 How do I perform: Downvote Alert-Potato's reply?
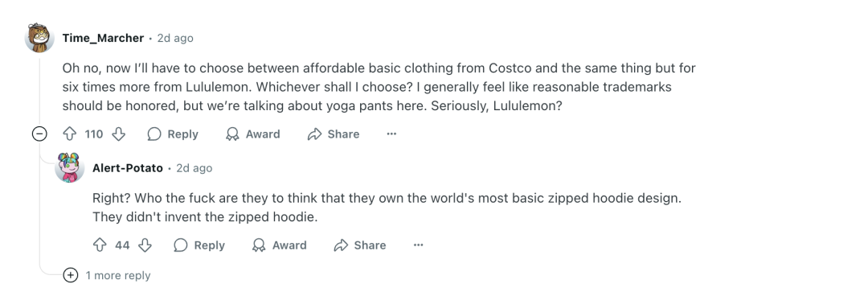point(145,245)
